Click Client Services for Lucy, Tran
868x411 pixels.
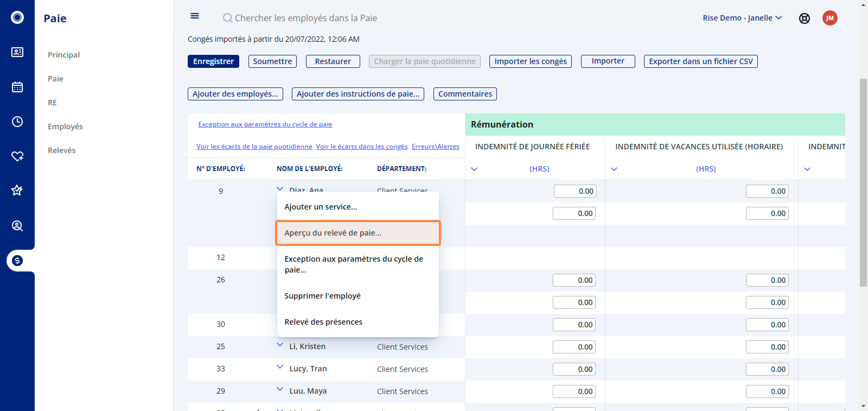point(402,369)
